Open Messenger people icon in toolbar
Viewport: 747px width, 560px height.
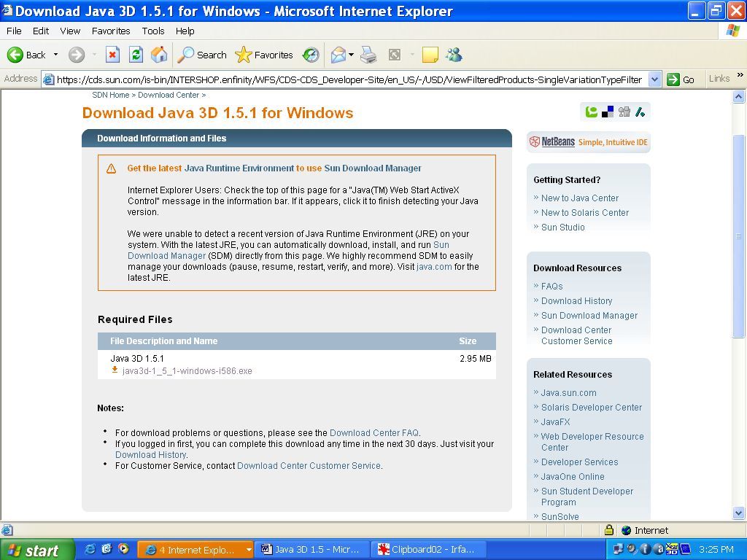pyautogui.click(x=454, y=55)
